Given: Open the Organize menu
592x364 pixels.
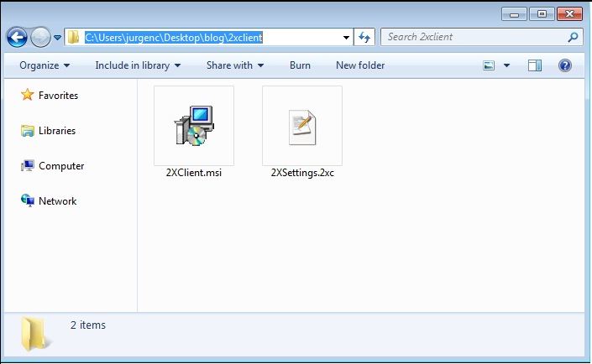Looking at the screenshot, I should point(45,65).
